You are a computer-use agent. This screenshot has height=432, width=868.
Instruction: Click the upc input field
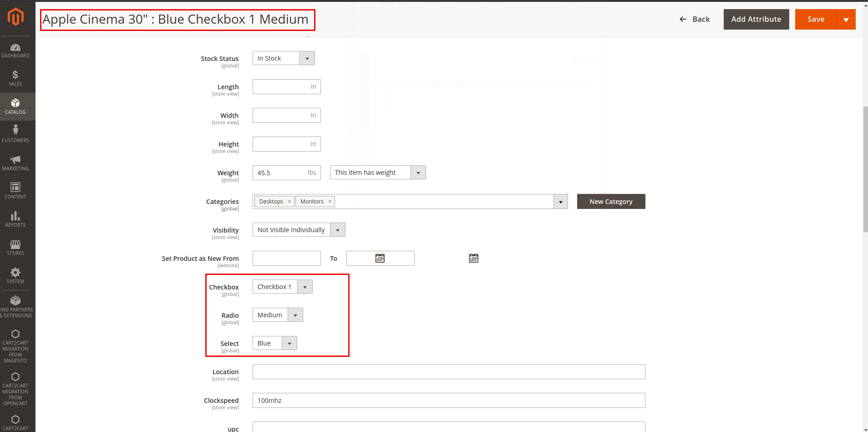point(449,427)
